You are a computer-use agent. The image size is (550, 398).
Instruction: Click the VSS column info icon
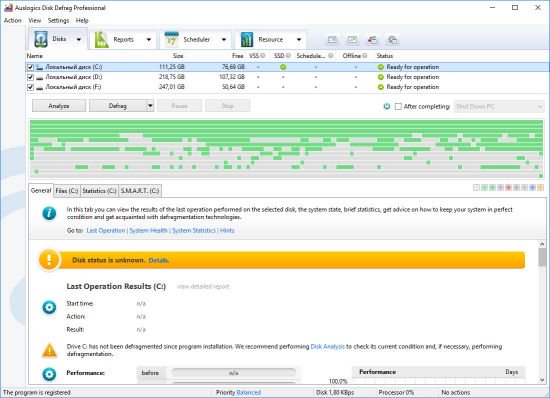click(262, 56)
